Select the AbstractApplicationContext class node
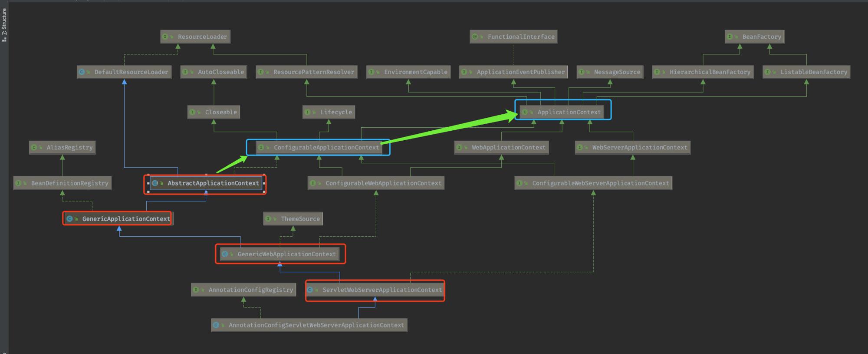Viewport: 868px width, 354px height. pos(206,183)
